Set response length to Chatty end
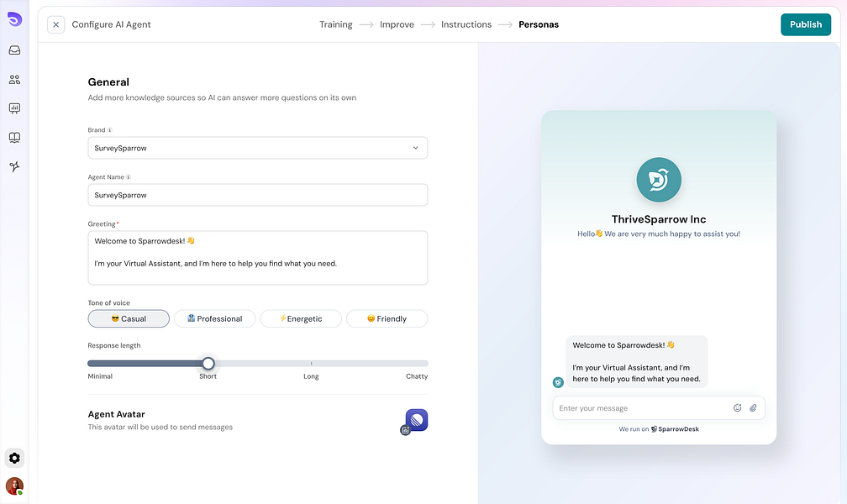 (x=426, y=364)
